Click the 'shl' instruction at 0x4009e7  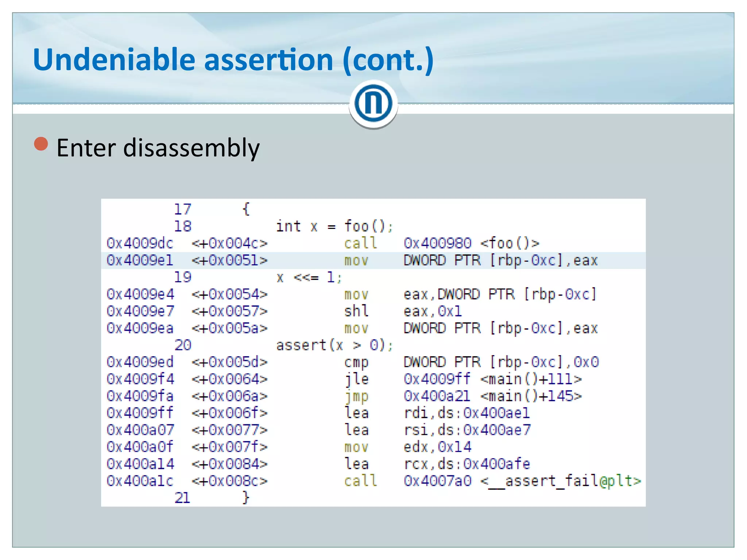[x=356, y=311]
